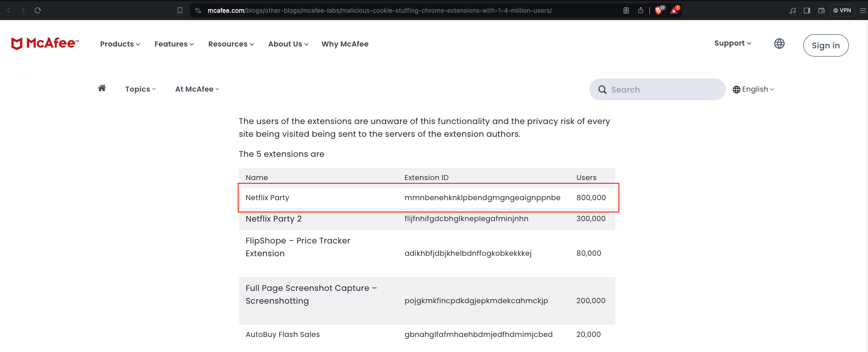Viewport: 868px width, 352px height.
Task: Click the 800,000 users value
Action: 591,198
